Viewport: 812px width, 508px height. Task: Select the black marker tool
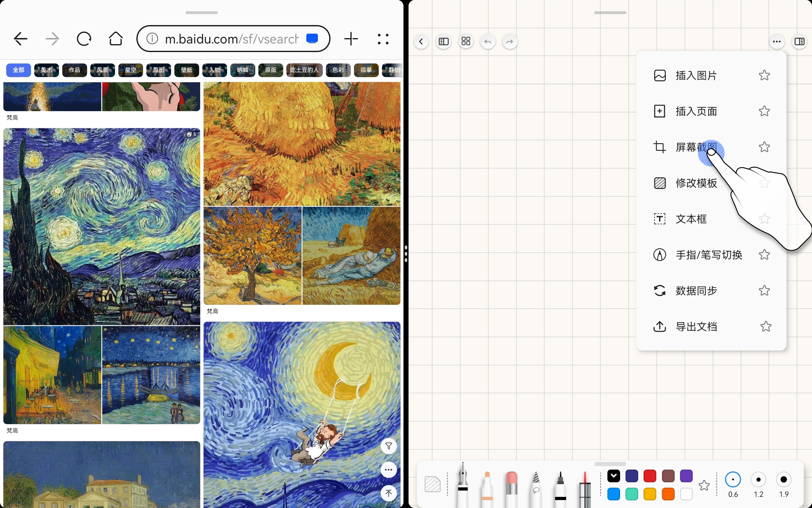(560, 489)
